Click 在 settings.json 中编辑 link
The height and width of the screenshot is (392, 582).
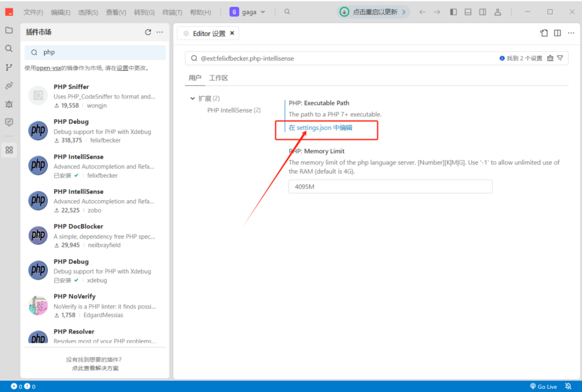point(320,128)
